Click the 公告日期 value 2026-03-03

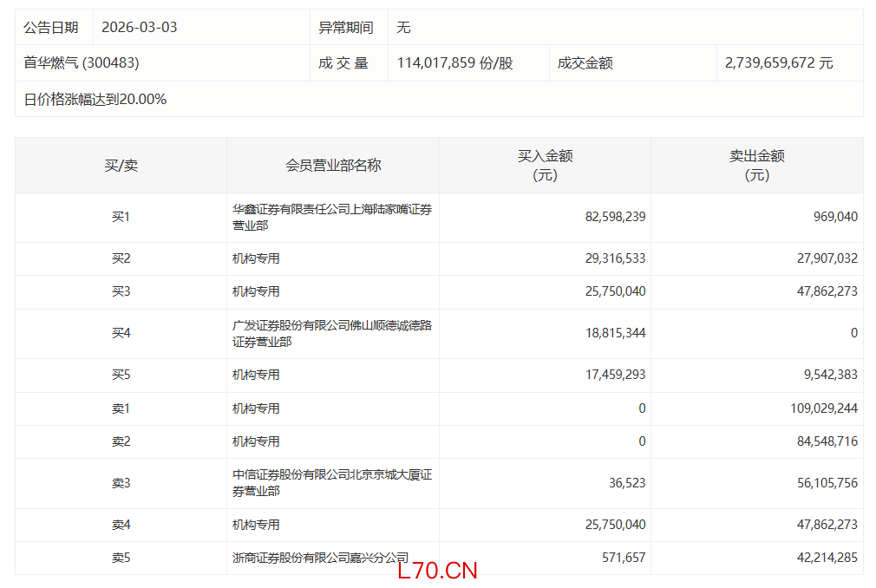[x=139, y=28]
